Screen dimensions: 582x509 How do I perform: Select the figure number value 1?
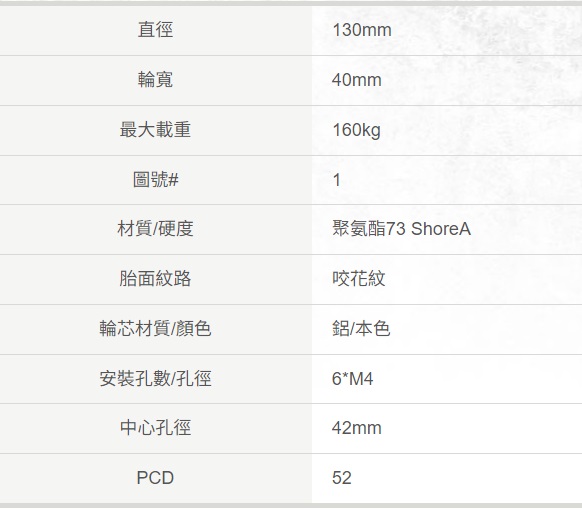[337, 180]
